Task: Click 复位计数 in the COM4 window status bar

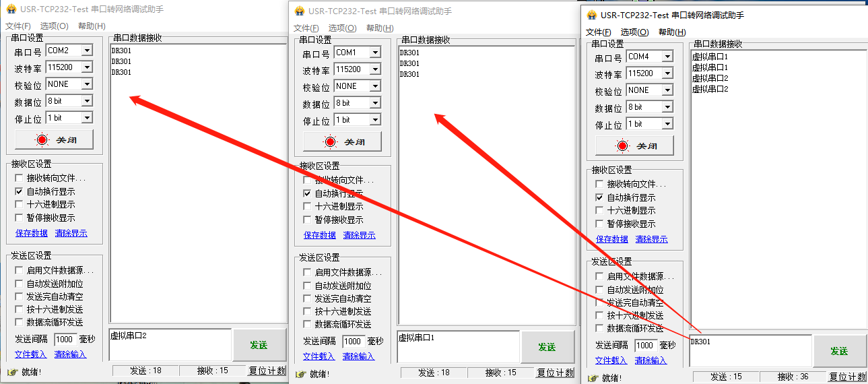Action: pyautogui.click(x=847, y=377)
